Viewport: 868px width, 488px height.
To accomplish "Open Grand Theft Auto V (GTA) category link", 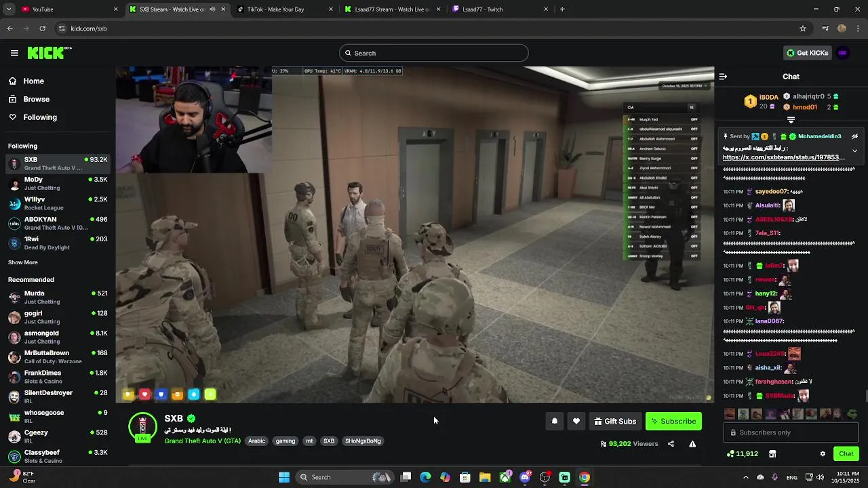I will tap(202, 441).
